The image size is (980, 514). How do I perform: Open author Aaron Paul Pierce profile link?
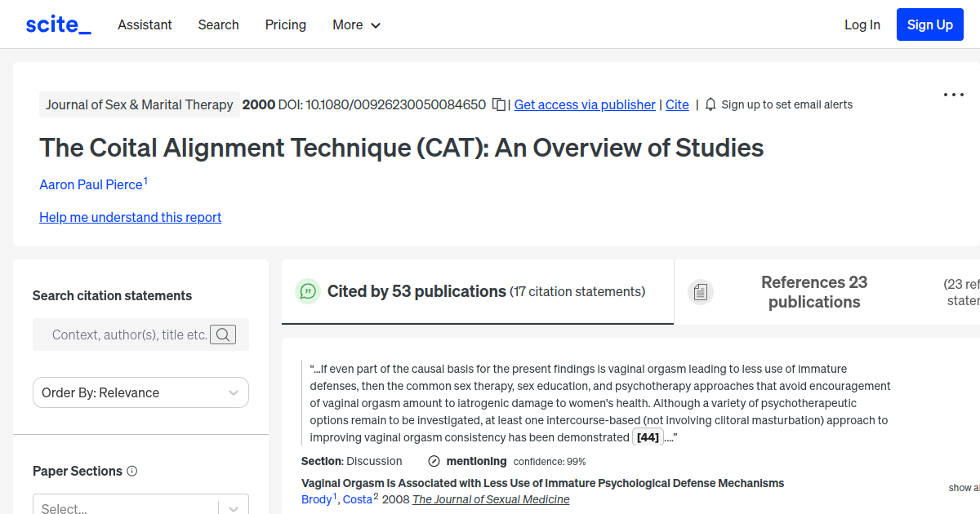[x=90, y=184]
